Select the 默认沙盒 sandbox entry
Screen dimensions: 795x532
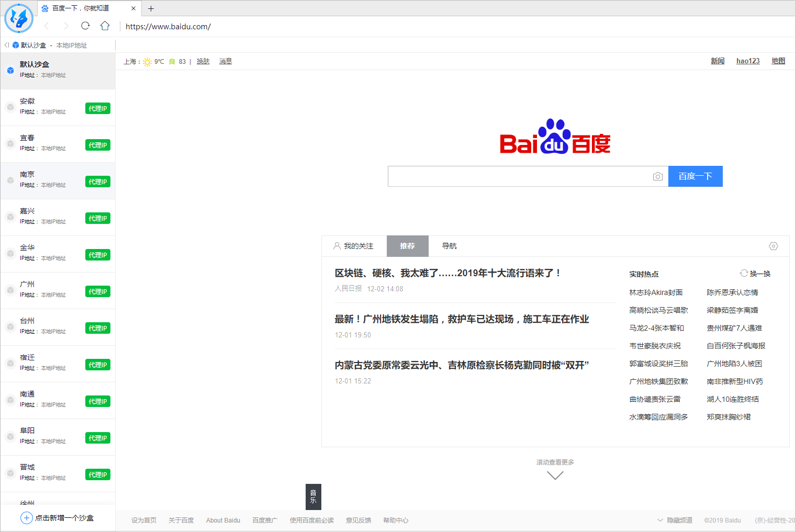pyautogui.click(x=58, y=71)
